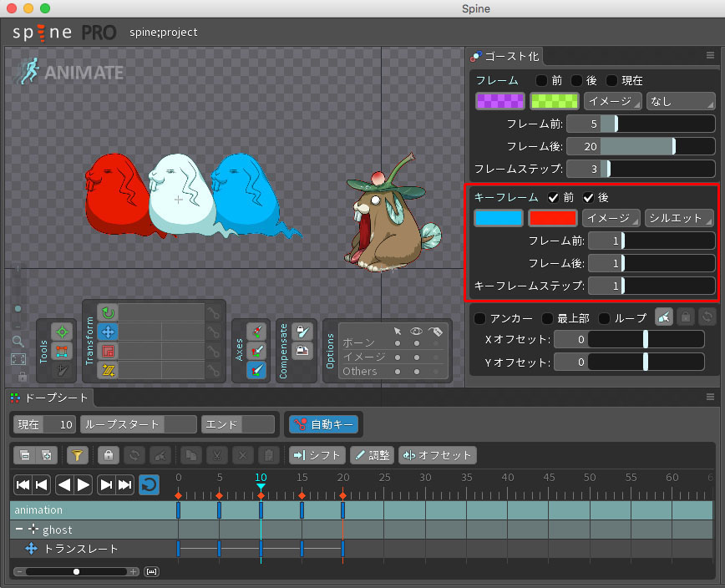Enable フレーム 現在 checkbox
The image size is (725, 588).
611,80
